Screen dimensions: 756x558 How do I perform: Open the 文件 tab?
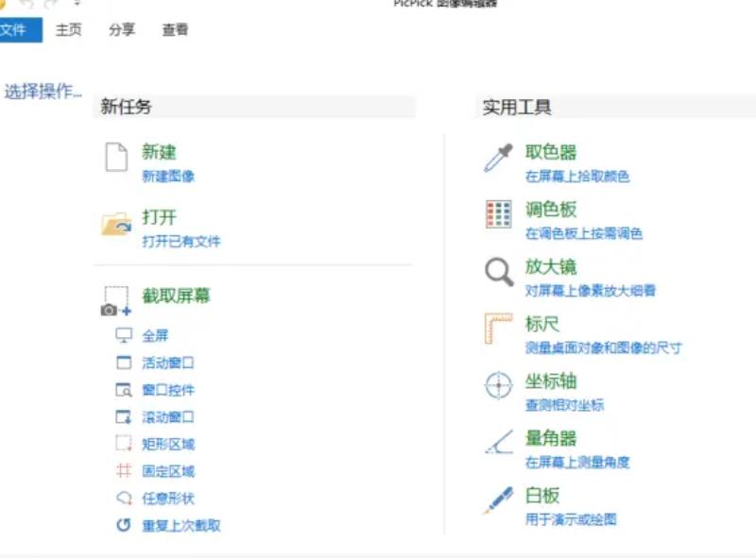click(x=19, y=30)
